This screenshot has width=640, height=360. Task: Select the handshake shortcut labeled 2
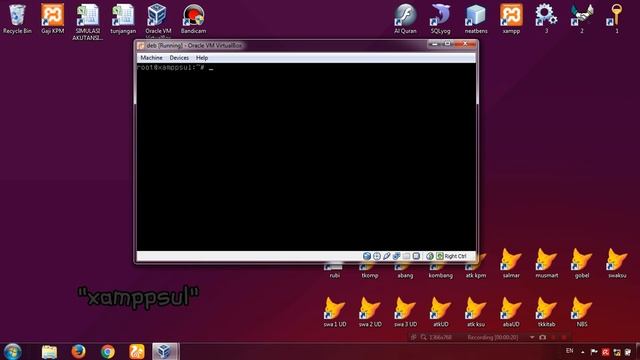pos(582,19)
